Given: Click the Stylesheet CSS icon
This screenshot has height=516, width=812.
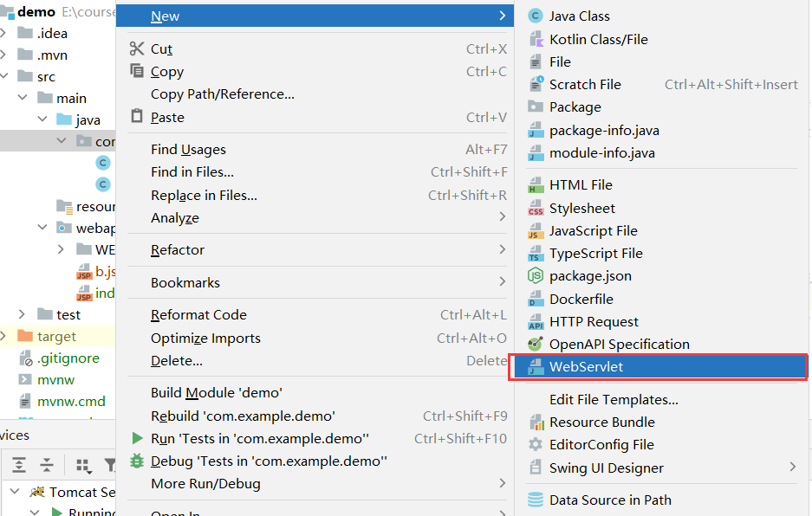Looking at the screenshot, I should pos(535,209).
